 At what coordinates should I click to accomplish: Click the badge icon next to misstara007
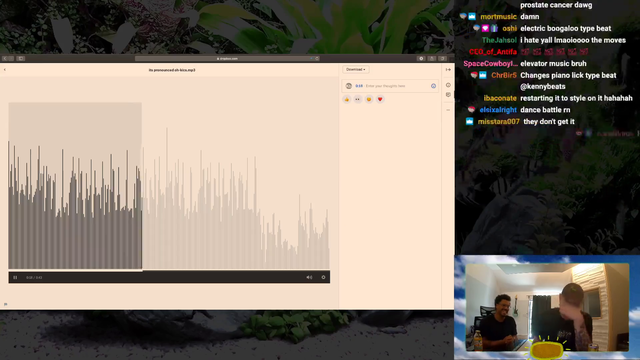469,121
